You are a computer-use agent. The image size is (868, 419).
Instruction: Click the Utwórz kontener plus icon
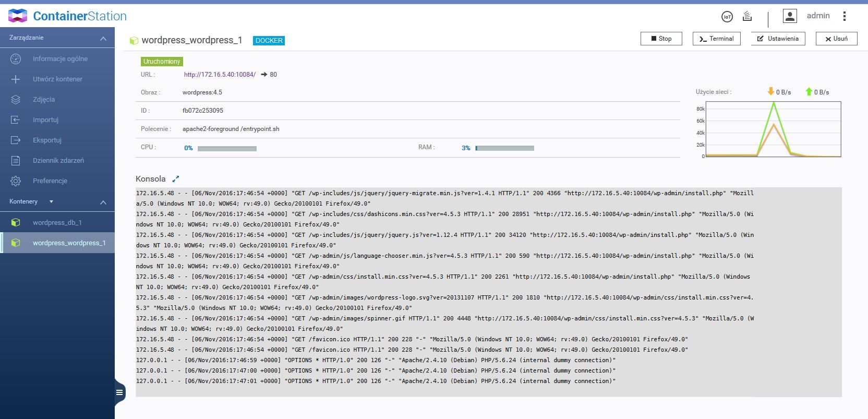[x=16, y=79]
